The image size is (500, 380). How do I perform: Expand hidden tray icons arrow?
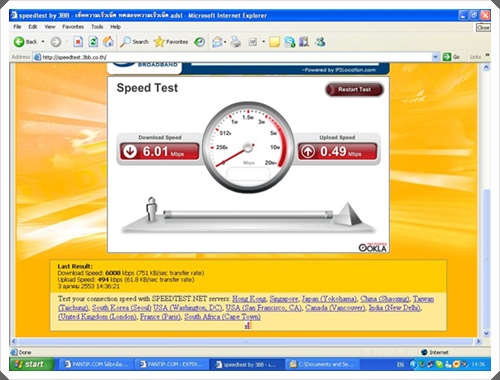coord(413,364)
